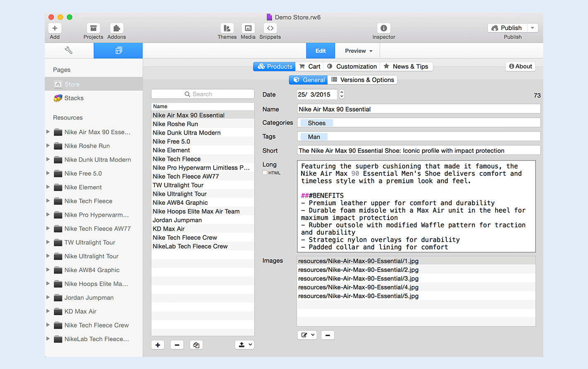Select Nike Dunk Ultra Modern in product list
Screen dimensions: 588x369
(x=202, y=133)
